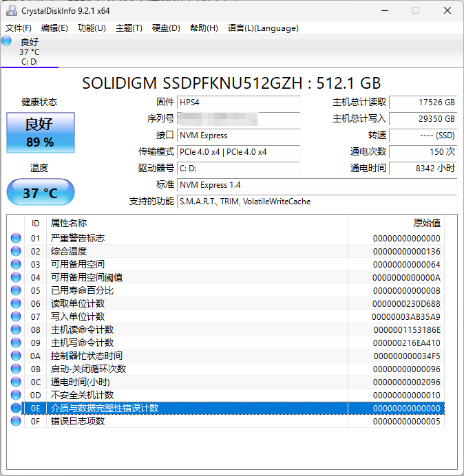Select the 错误日志项数 attribute name
Viewport: 464px width, 476px height.
click(x=78, y=421)
